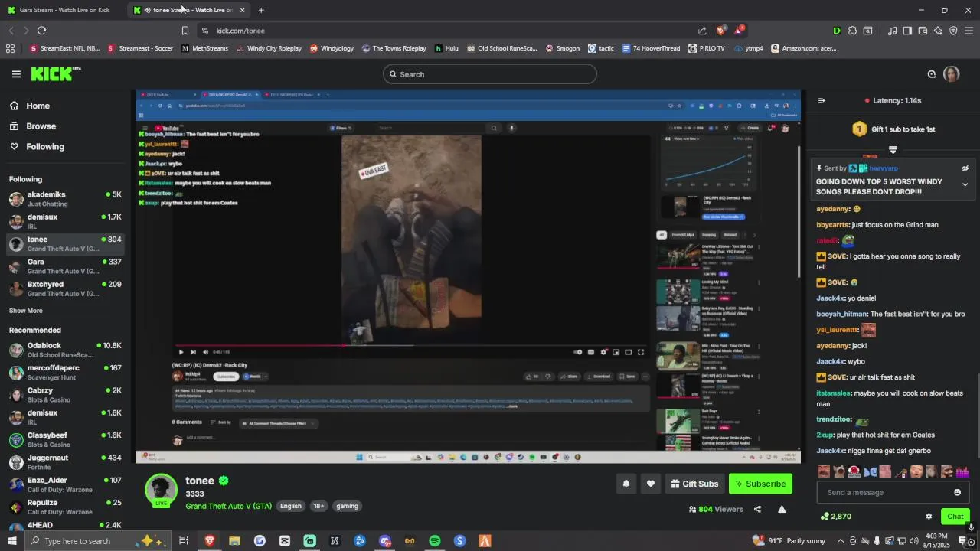The image size is (980, 551).
Task: Open Gara channel in the following list
Action: (x=65, y=266)
